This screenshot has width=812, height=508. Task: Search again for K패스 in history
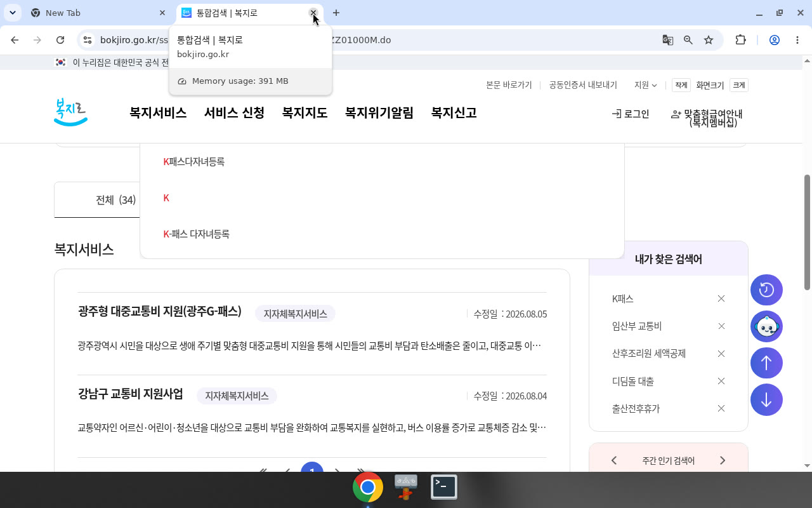point(622,298)
